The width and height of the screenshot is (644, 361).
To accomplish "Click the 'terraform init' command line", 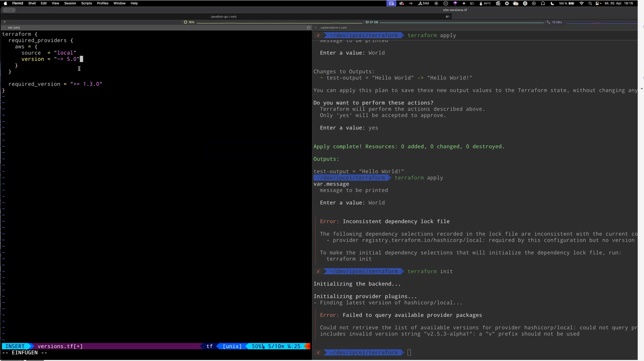I will click(430, 272).
